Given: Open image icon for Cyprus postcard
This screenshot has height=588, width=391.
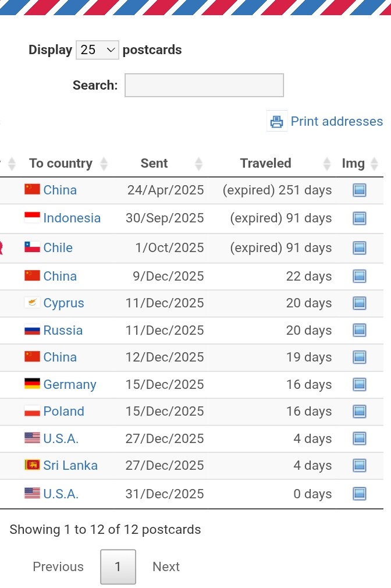Looking at the screenshot, I should click(x=360, y=303).
